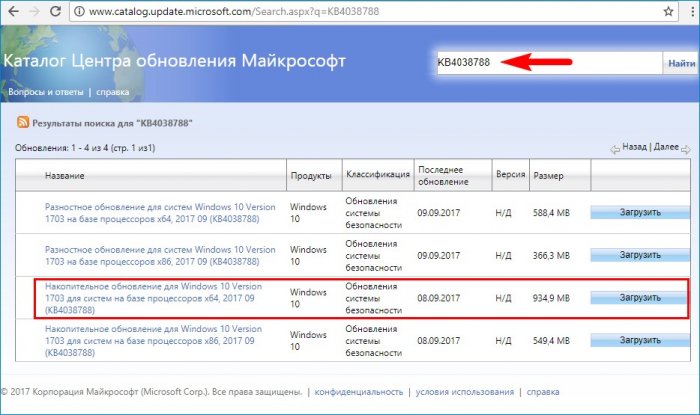
Task: Click Результаты поиска для "KB4038788" heading
Action: 112,123
